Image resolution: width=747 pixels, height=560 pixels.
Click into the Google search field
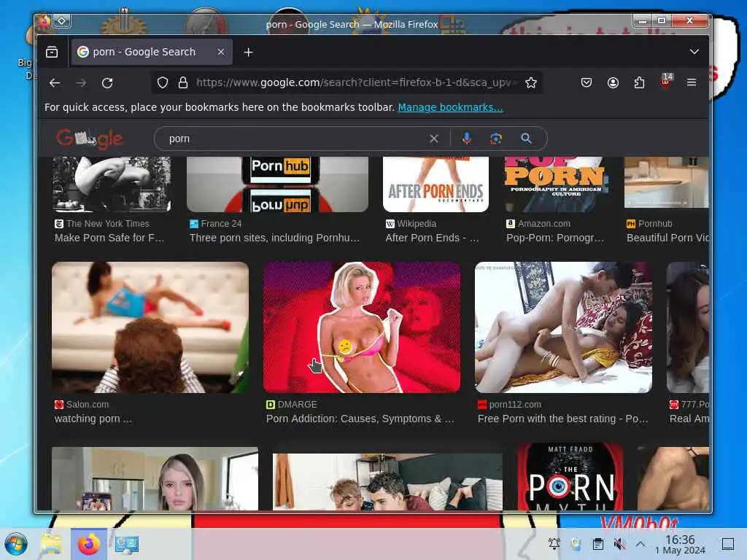(295, 139)
